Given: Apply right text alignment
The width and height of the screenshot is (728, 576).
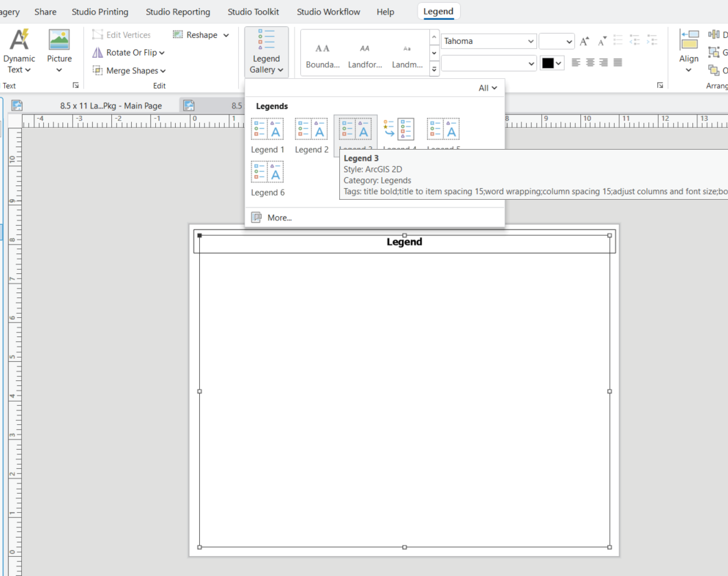Looking at the screenshot, I should [x=604, y=62].
